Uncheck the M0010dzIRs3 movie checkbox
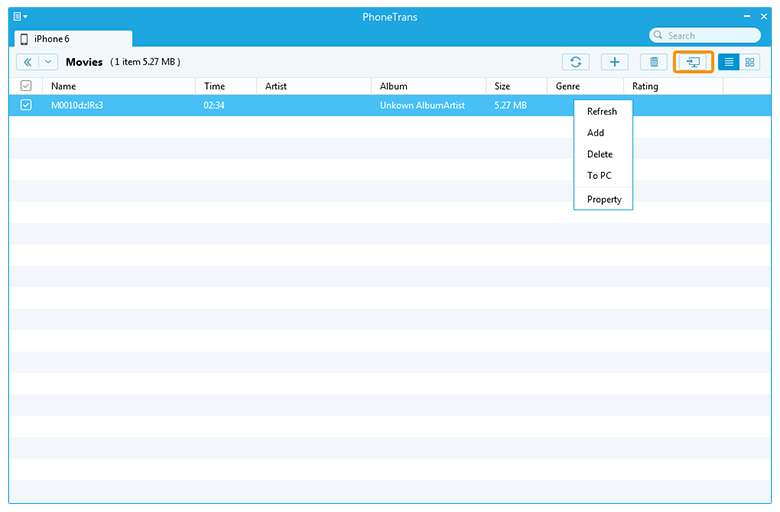Screen dimensions: 780x512 click(x=26, y=105)
